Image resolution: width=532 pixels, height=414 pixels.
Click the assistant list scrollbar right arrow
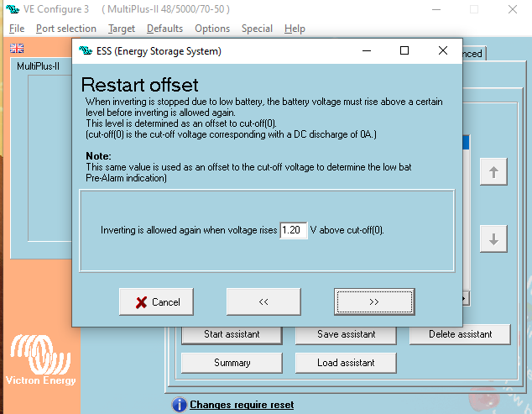tap(465, 298)
